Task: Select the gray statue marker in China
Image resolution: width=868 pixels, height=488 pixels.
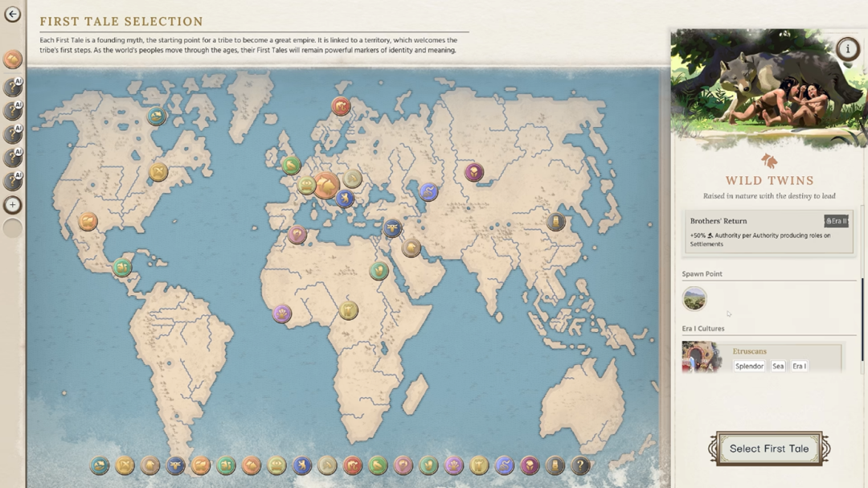Action: click(555, 222)
